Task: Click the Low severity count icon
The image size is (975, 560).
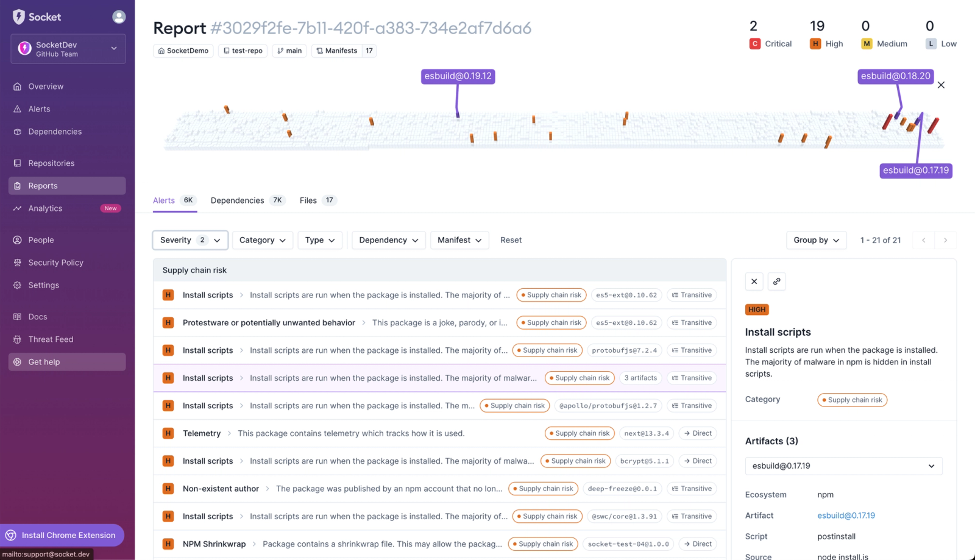Action: (931, 44)
